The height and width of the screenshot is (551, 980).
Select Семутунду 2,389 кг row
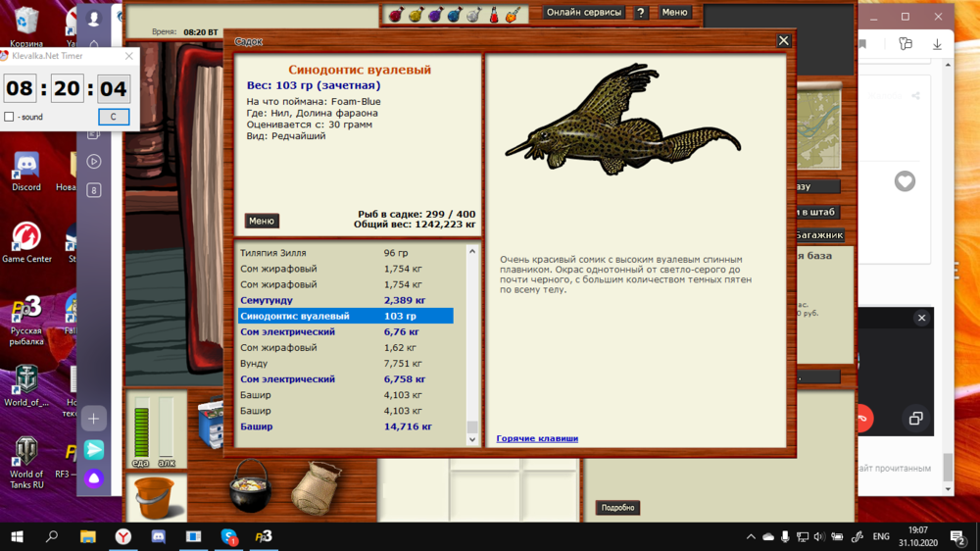point(346,300)
